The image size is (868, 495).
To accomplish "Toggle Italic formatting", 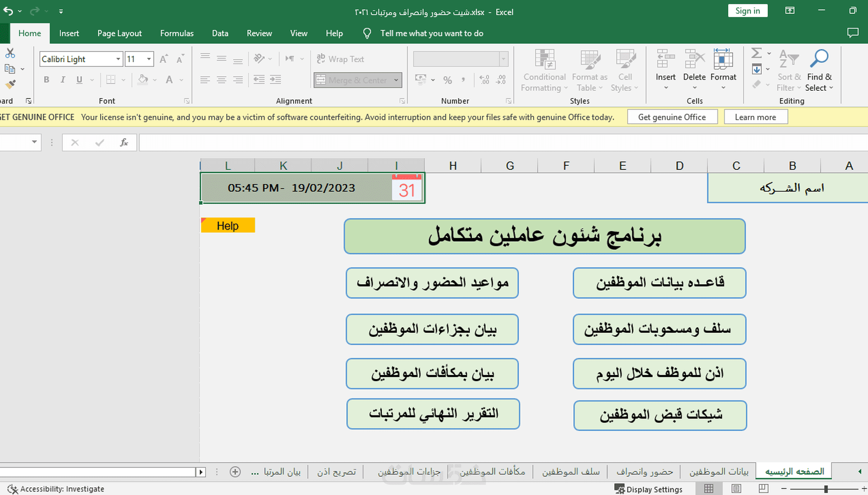I will point(63,80).
